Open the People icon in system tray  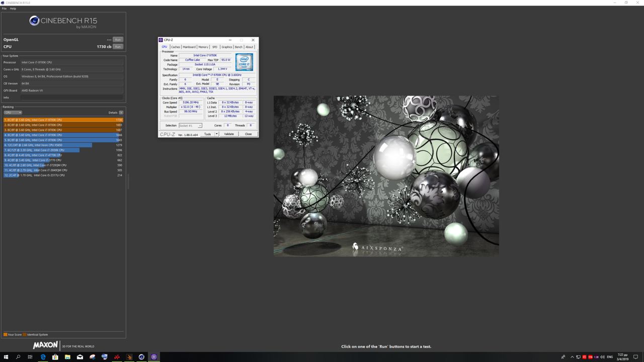pos(563,357)
